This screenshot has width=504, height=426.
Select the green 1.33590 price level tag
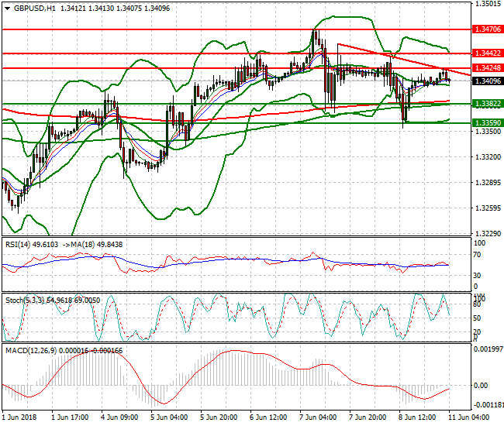tap(486, 122)
